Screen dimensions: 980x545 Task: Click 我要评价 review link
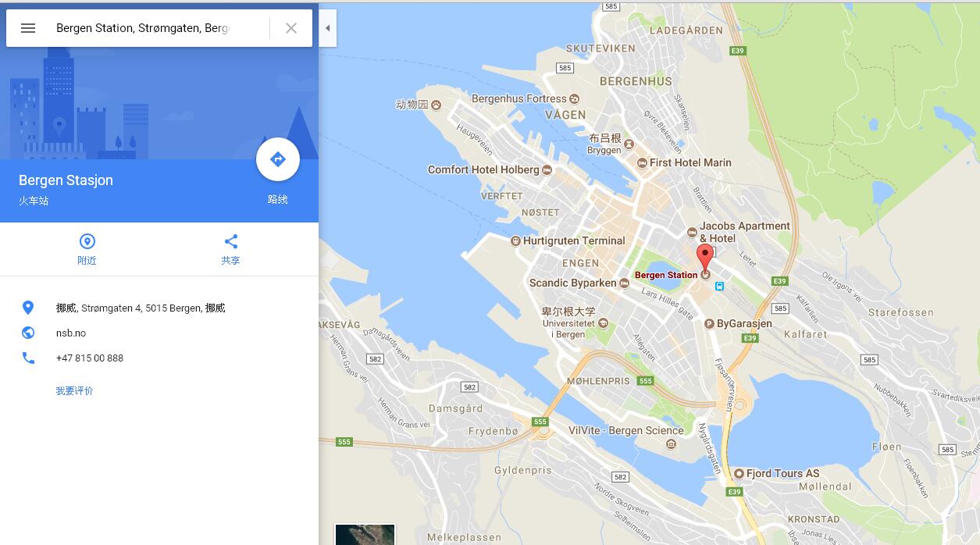point(74,390)
